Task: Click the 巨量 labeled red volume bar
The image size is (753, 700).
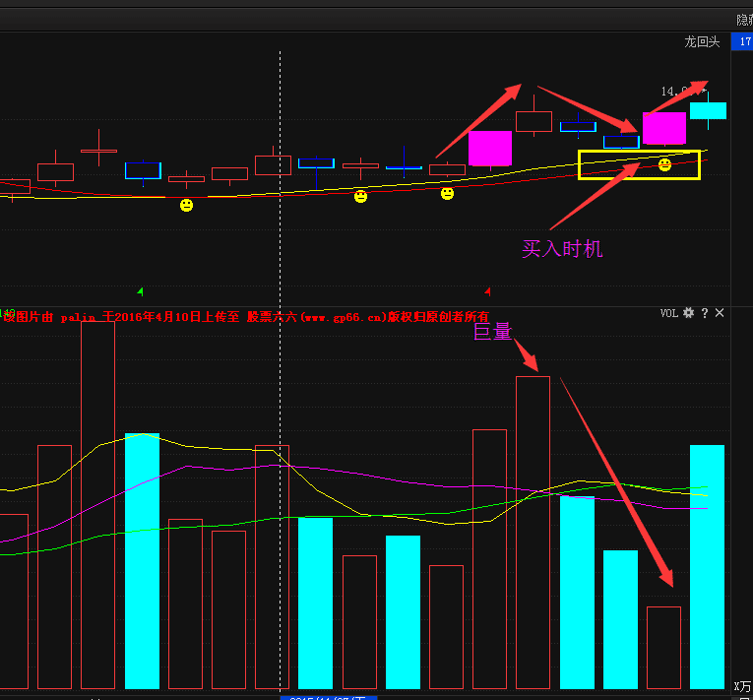Action: [533, 532]
